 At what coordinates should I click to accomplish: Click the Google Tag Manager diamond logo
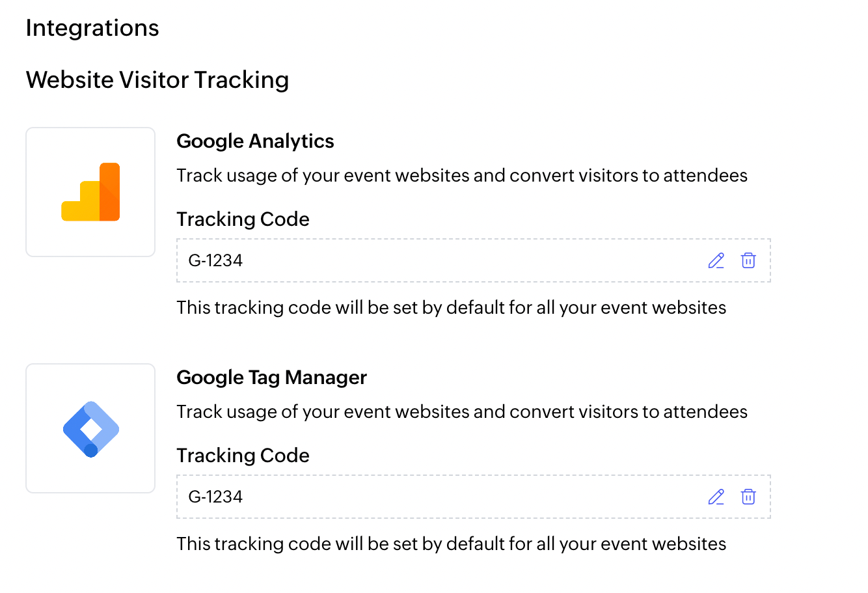point(90,428)
